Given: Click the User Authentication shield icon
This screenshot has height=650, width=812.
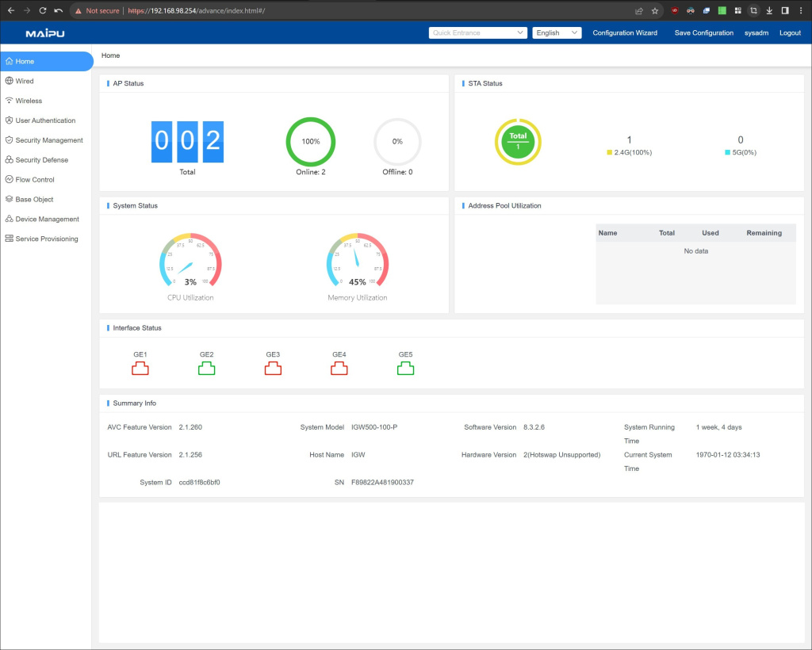Looking at the screenshot, I should pyautogui.click(x=9, y=120).
